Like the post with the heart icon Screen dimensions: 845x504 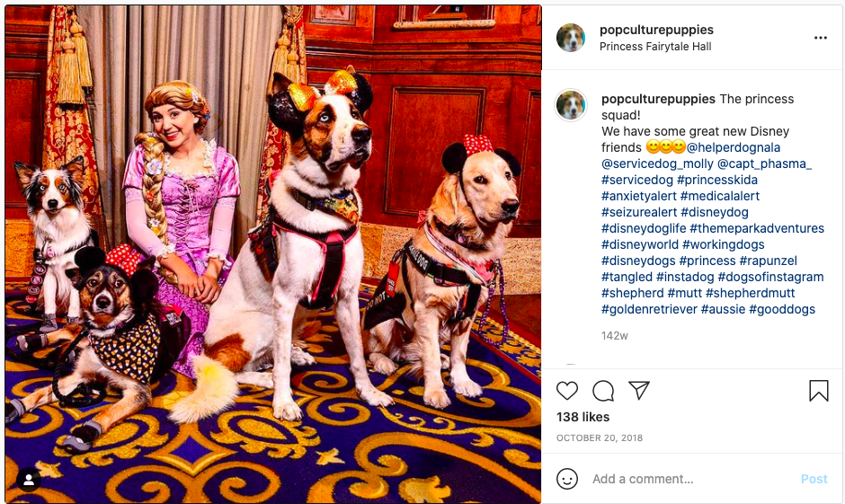click(567, 391)
